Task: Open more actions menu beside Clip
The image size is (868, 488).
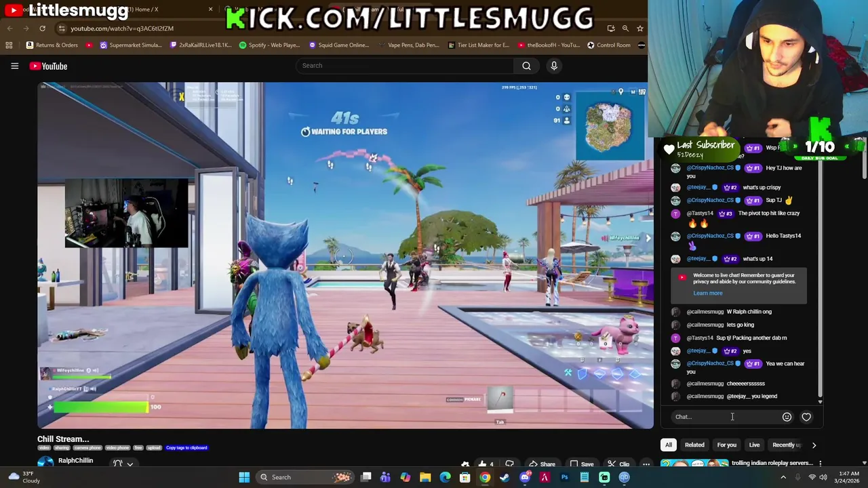Action: [x=646, y=464]
